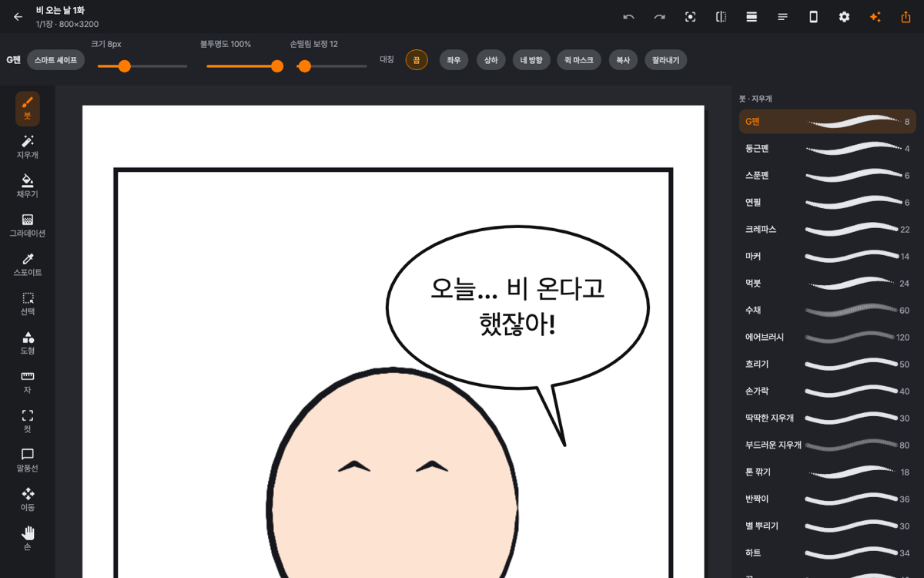Click the speech bubble text on canvas

[517, 306]
